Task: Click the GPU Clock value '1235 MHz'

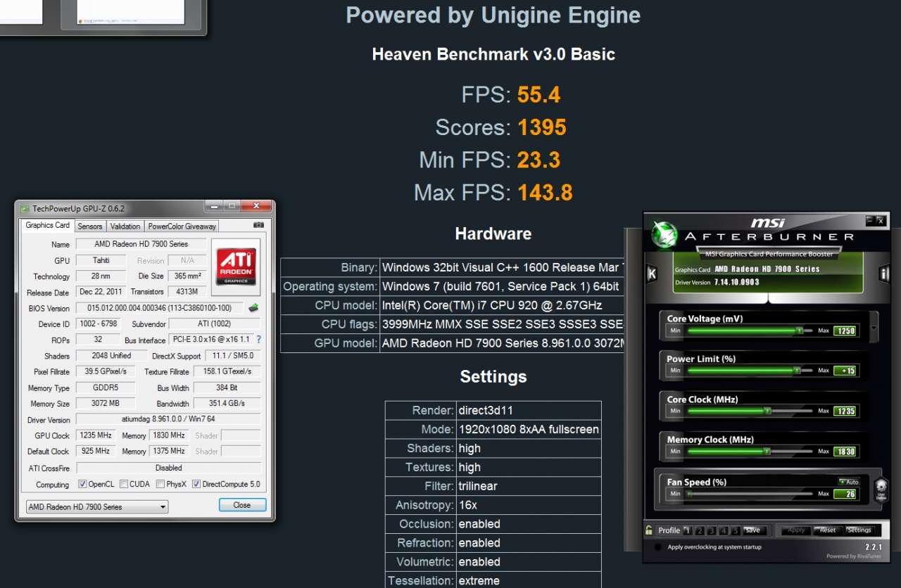Action: point(96,435)
